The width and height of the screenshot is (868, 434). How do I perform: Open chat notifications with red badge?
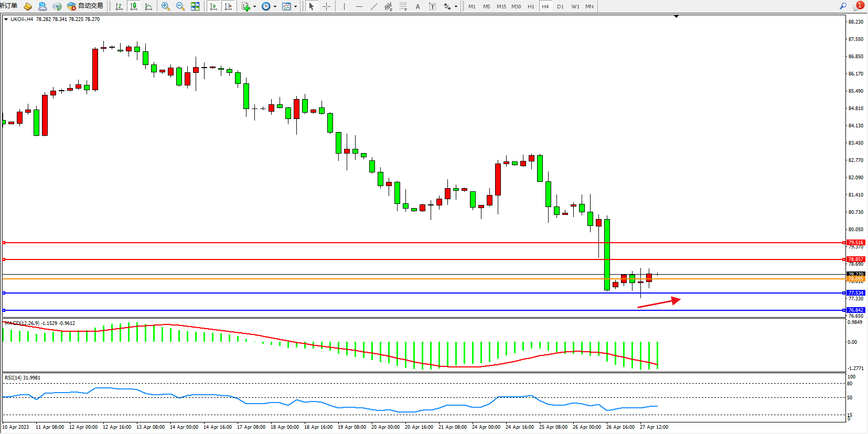tap(858, 6)
